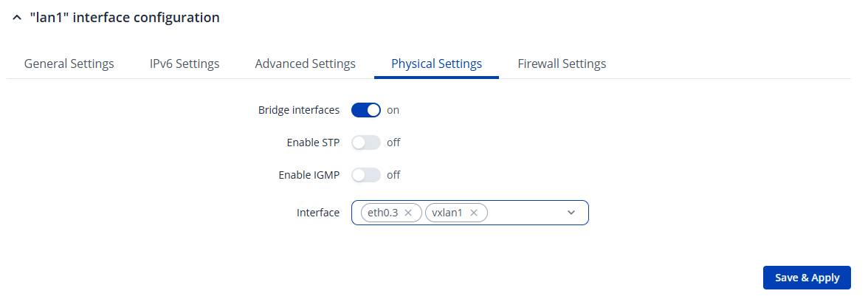The height and width of the screenshot is (302, 868).
Task: Enable the IGMP toggle
Action: pyautogui.click(x=365, y=175)
